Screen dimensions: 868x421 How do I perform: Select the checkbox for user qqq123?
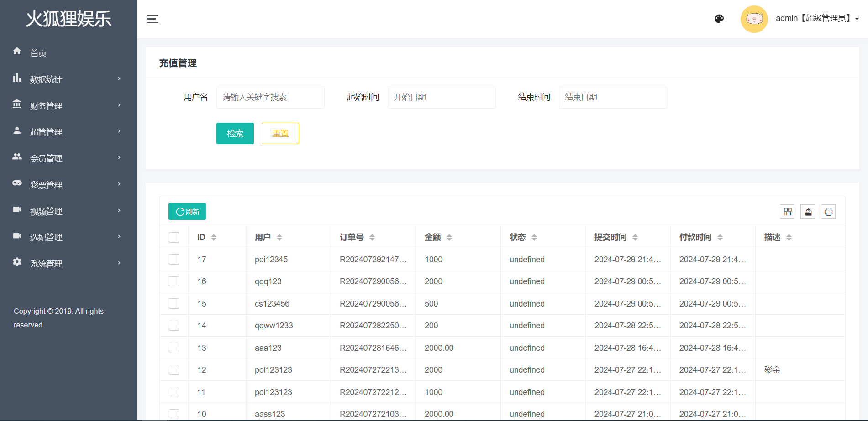point(174,281)
